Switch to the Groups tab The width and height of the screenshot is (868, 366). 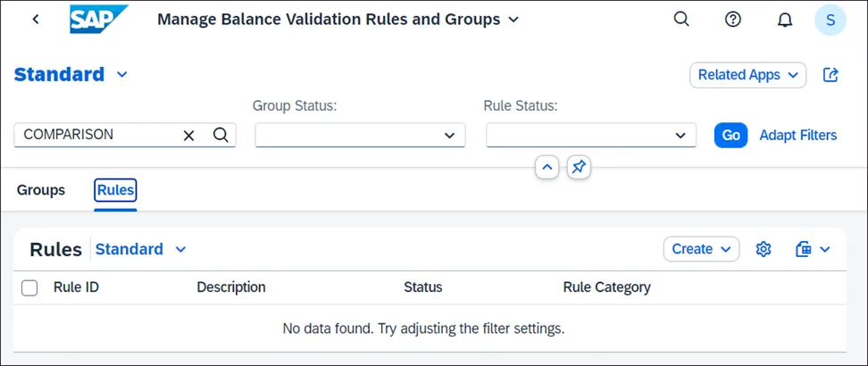[41, 190]
